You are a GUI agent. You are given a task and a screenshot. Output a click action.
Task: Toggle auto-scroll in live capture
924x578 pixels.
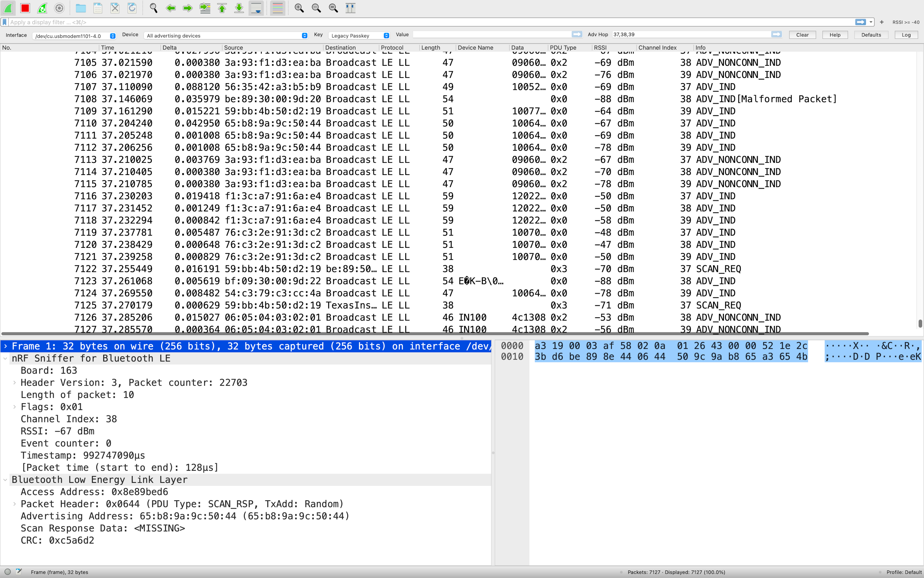pyautogui.click(x=256, y=8)
